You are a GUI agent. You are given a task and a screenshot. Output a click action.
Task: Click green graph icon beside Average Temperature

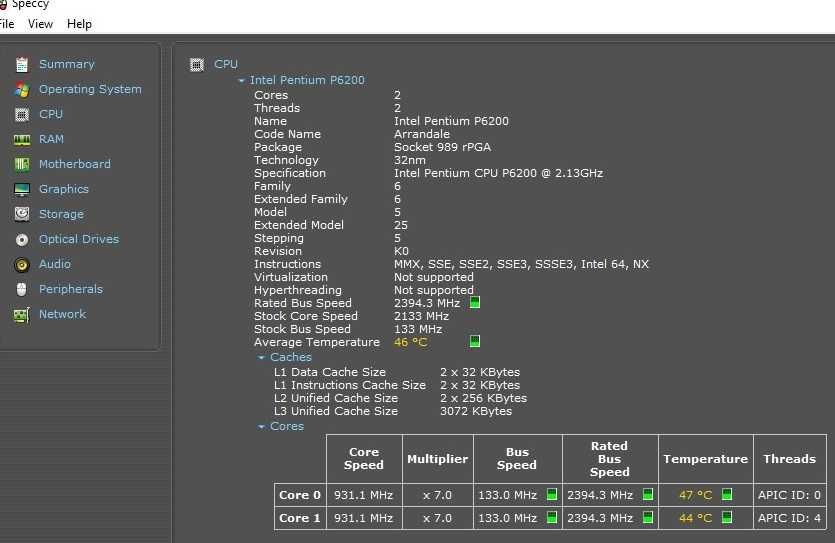[474, 341]
